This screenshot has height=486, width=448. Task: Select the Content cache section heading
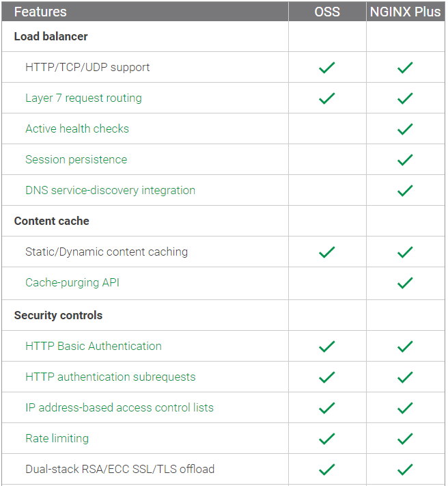(x=52, y=221)
